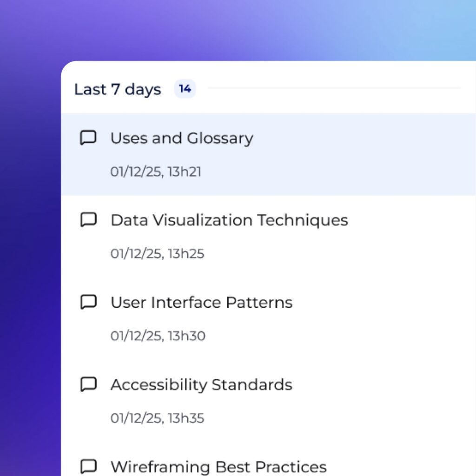476x476 pixels.
Task: Click chat icon beside Accessibility Standards
Action: (88, 384)
